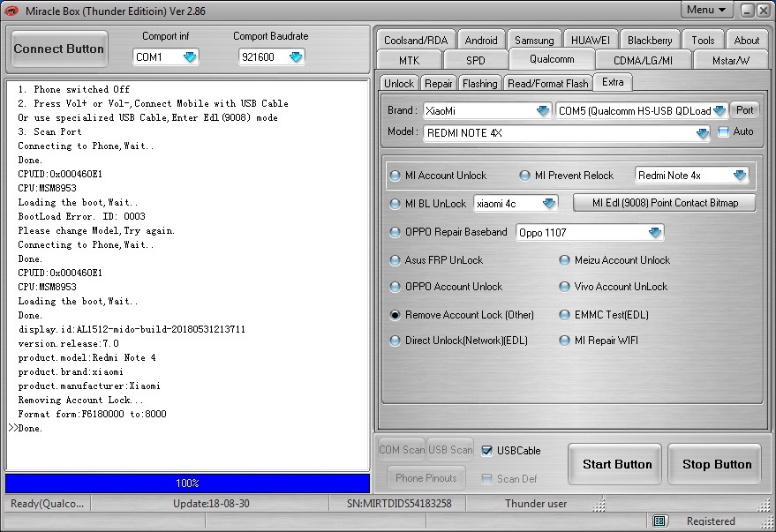Screen dimensions: 776x532
Task: Select MI BL UnLock radio option
Action: pos(395,204)
